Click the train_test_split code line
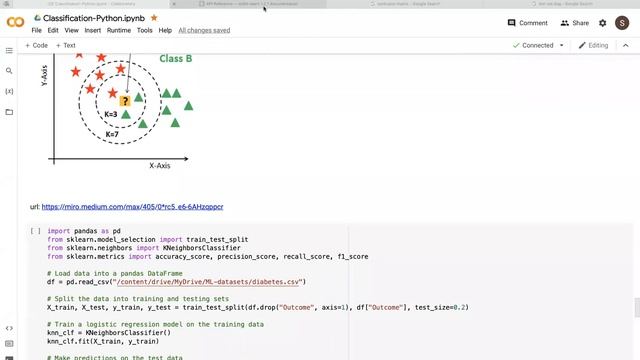The width and height of the screenshot is (640, 360). pos(258,307)
